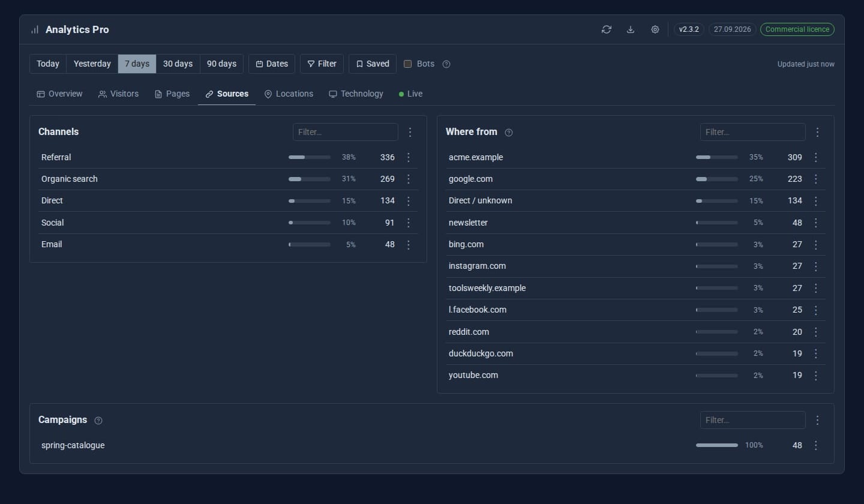This screenshot has width=864, height=504.
Task: Open row menu for reddit.com
Action: click(x=816, y=332)
